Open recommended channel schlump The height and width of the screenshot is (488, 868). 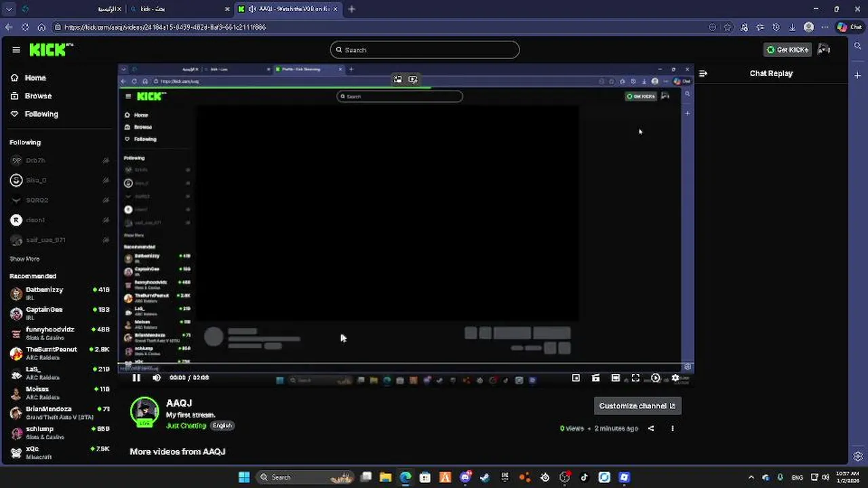(x=60, y=432)
